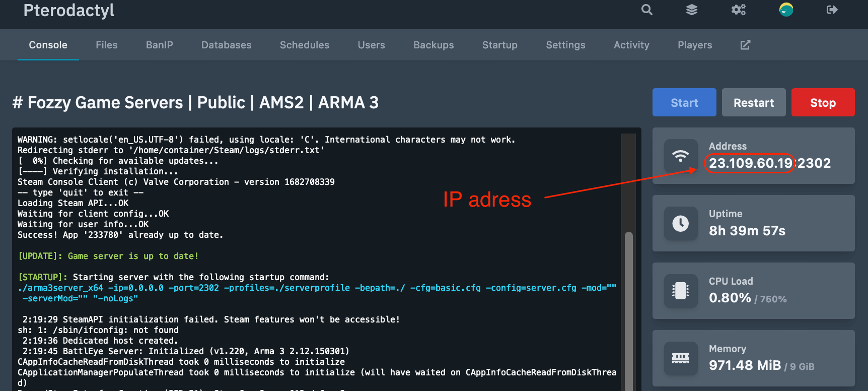Click the grey Restart button
Screen dimensions: 868x391
(754, 102)
